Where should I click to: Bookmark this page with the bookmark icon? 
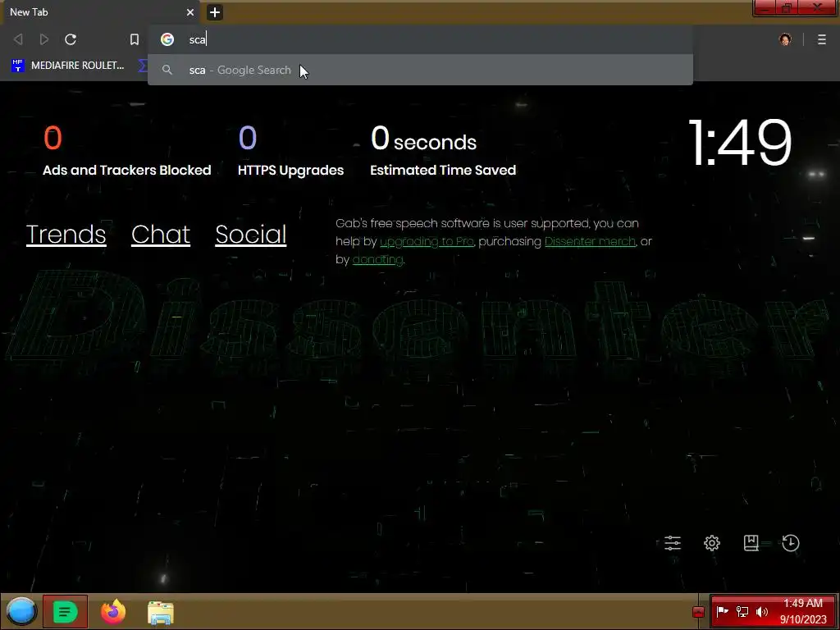tap(135, 39)
